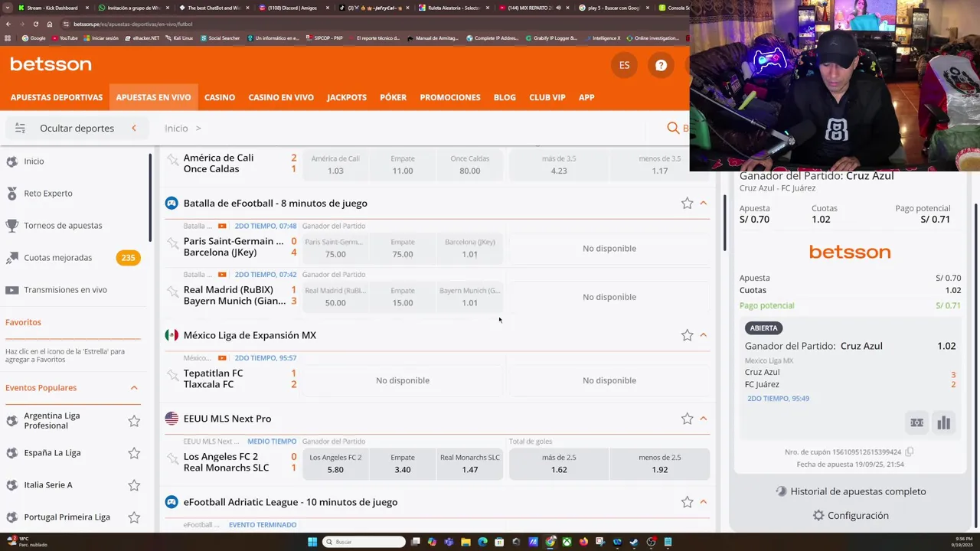Collapse the eFootball Adriatic League section
Image resolution: width=980 pixels, height=551 pixels.
point(704,502)
